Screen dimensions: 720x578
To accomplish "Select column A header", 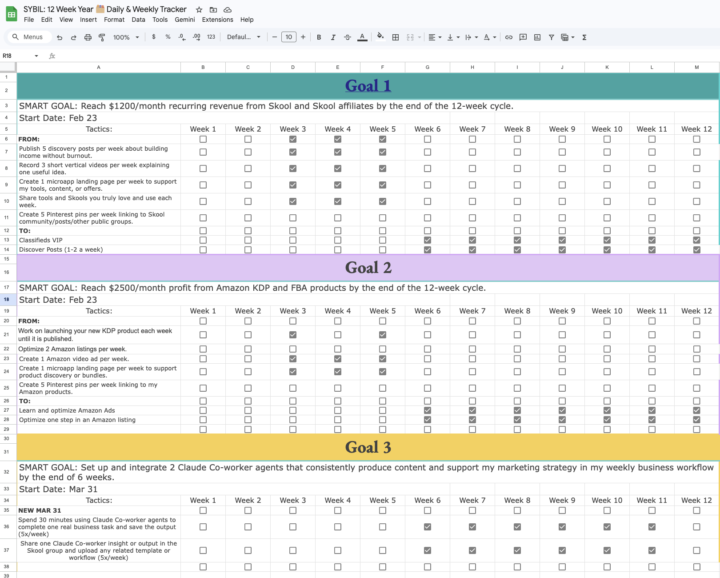I will pyautogui.click(x=98, y=67).
